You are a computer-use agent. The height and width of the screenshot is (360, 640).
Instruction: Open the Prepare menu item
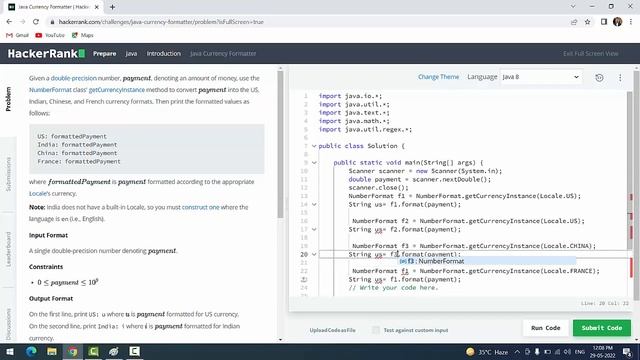[104, 53]
